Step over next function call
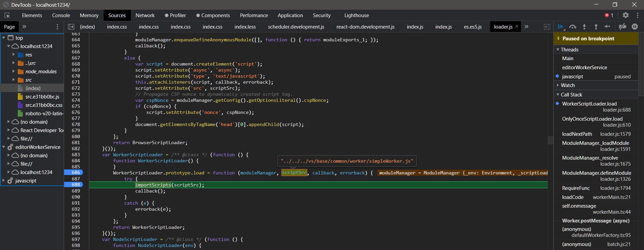The image size is (644, 250). tap(573, 27)
